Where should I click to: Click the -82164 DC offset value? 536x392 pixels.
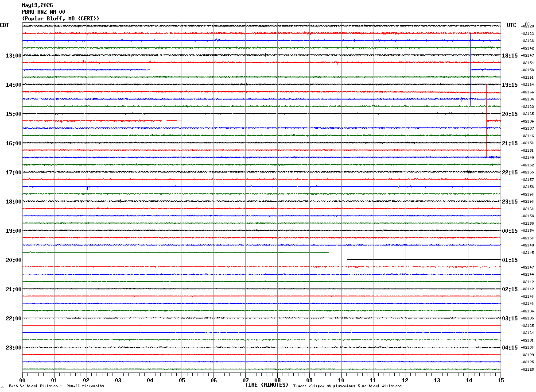point(527,85)
